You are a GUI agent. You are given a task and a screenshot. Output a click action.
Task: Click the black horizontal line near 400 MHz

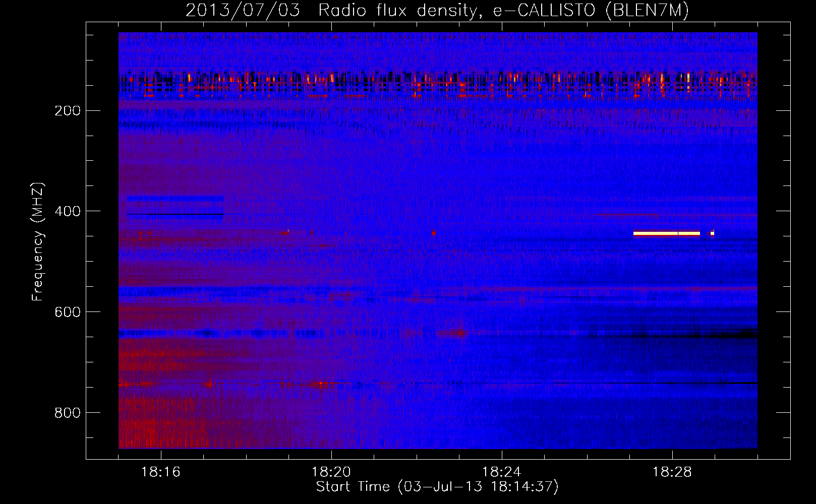175,214
